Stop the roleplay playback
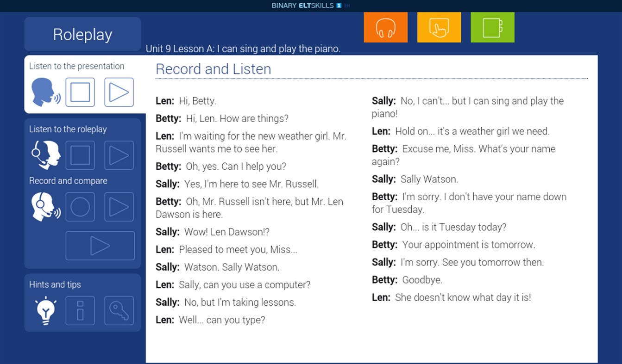This screenshot has width=622, height=364. point(80,155)
